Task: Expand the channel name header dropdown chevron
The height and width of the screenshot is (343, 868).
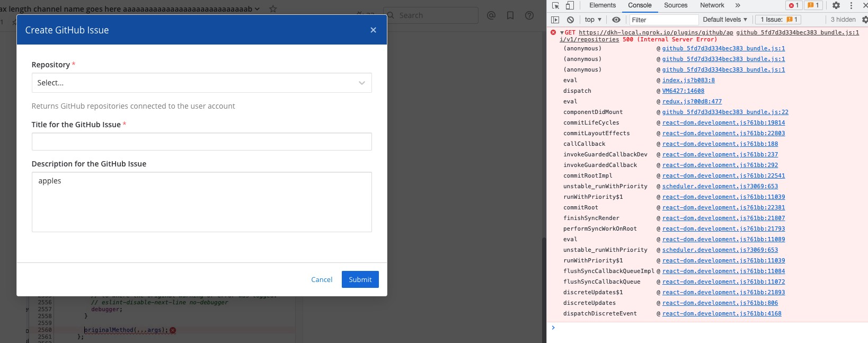Action: coord(258,9)
